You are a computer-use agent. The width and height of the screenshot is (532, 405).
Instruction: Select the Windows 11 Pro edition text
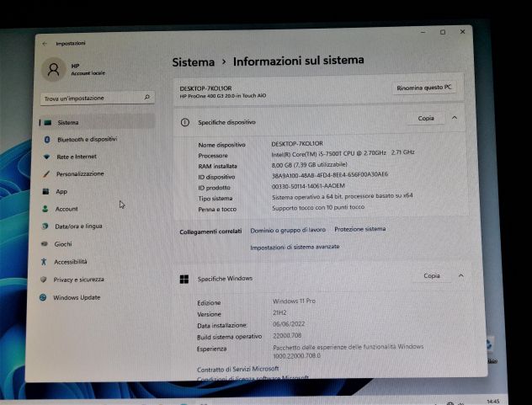294,301
